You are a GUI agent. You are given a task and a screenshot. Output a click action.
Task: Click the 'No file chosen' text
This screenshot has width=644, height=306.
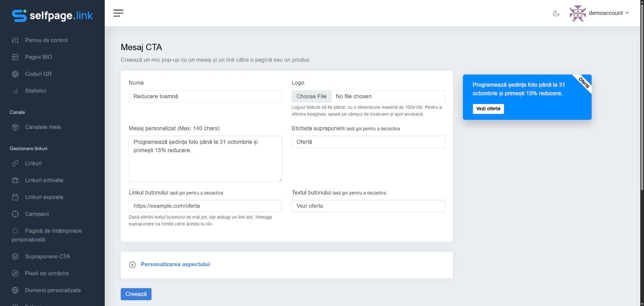[x=354, y=96]
